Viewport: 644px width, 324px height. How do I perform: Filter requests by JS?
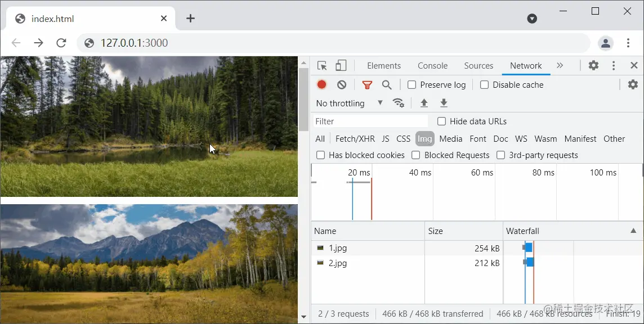[x=385, y=139]
